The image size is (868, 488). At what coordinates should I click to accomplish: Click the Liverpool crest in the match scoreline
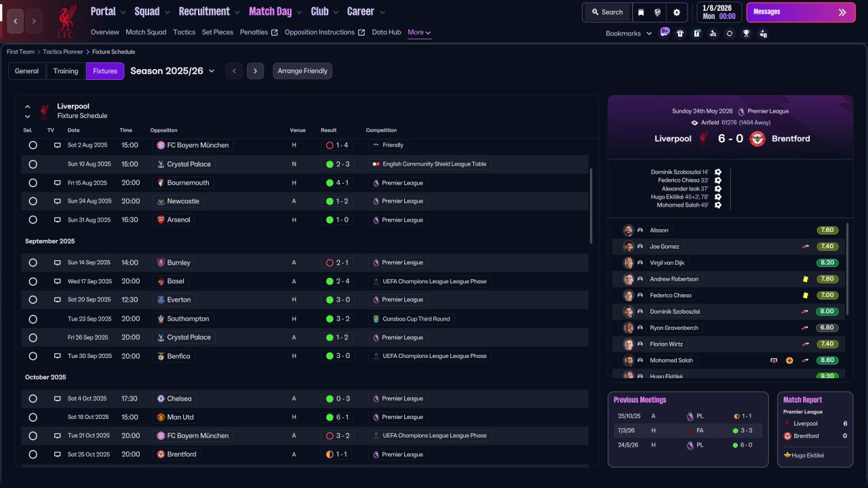tap(704, 139)
